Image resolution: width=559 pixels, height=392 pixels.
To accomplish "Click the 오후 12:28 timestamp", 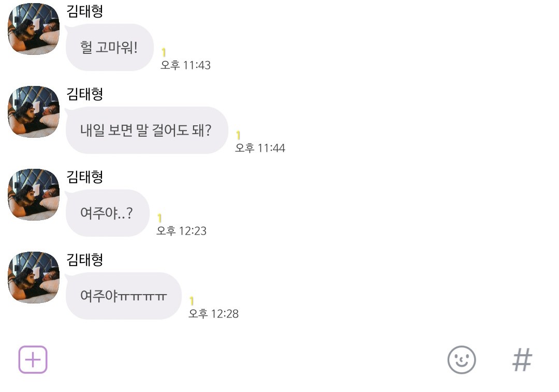I will pos(213,314).
